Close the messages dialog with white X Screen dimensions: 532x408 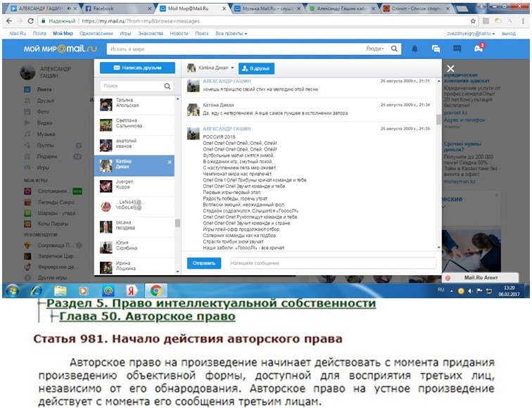pos(450,68)
